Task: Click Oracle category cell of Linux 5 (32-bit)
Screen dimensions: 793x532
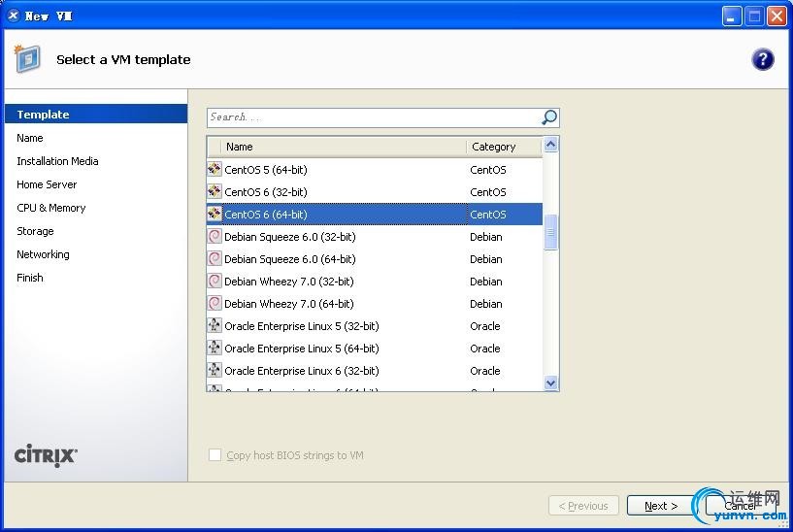Action: tap(485, 325)
